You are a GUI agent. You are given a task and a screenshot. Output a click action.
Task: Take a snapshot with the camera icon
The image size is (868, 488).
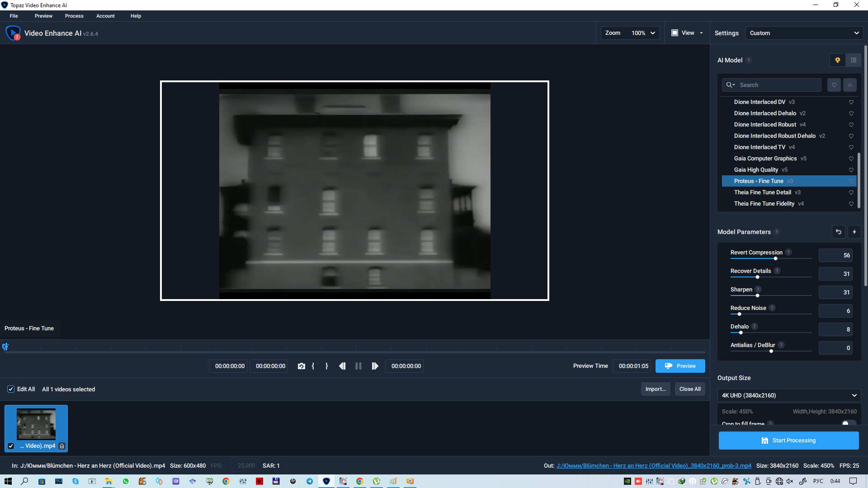(302, 366)
